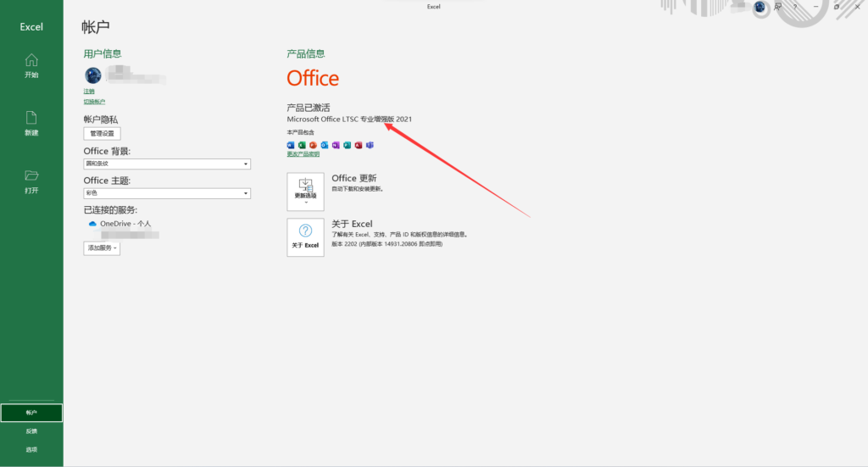Open the 开始 home page

coord(31,66)
